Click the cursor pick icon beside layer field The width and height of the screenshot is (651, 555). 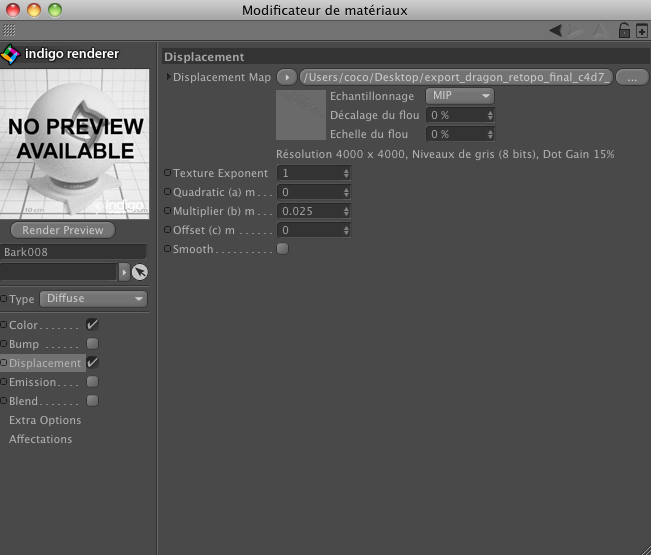click(x=140, y=272)
